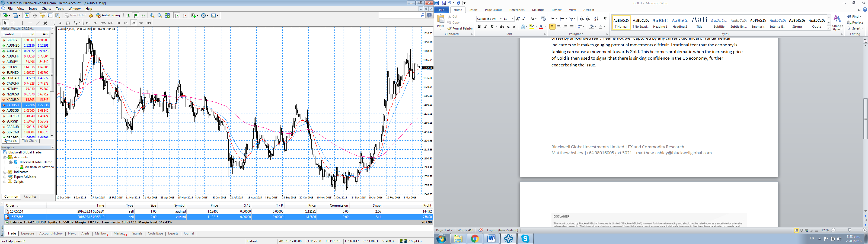This screenshot has width=868, height=244.
Task: Close the Navigator panel
Action: coord(53,147)
